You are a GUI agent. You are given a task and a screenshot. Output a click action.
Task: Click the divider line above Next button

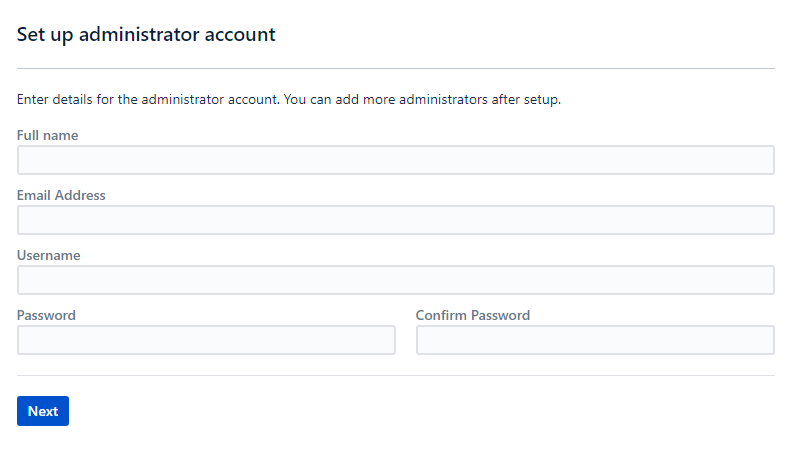point(395,375)
